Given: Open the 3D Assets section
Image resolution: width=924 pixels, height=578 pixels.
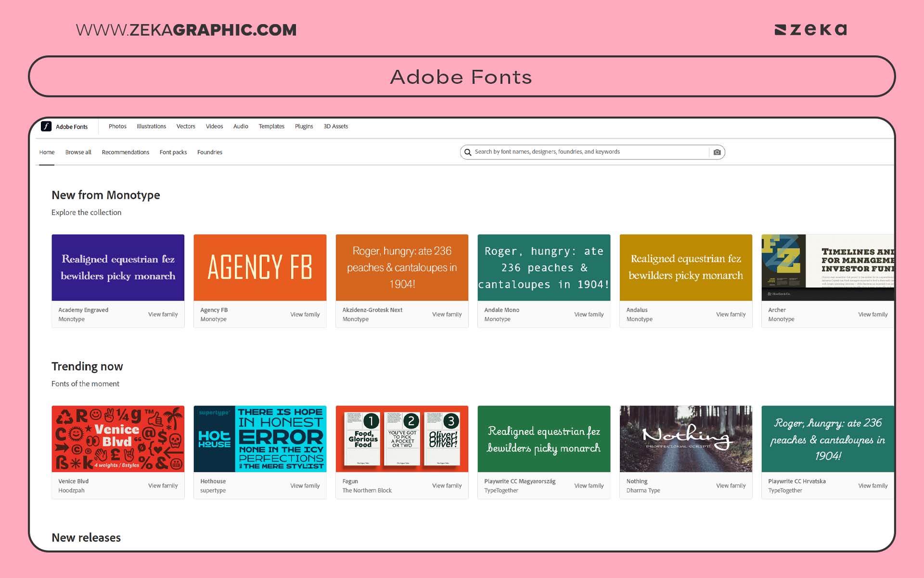Looking at the screenshot, I should tap(335, 126).
